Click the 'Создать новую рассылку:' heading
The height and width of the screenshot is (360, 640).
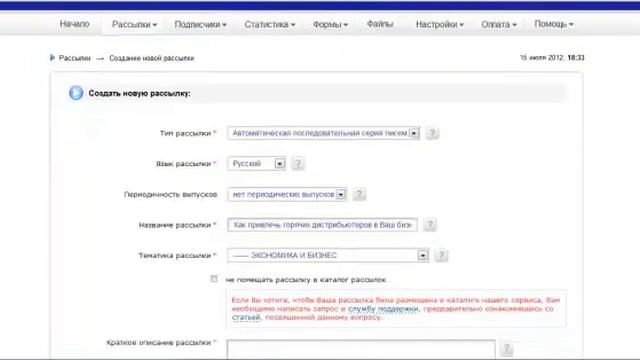click(139, 93)
